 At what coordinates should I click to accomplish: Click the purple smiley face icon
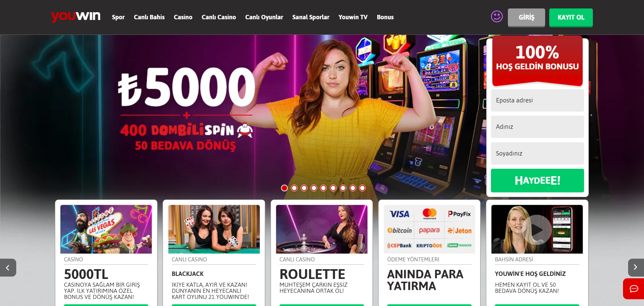pyautogui.click(x=497, y=17)
